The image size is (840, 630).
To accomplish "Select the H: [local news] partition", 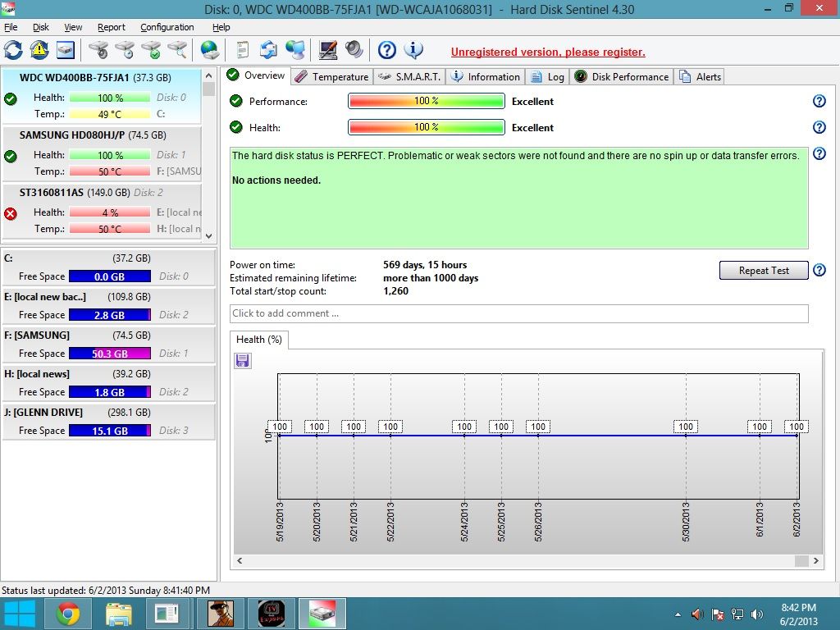I will (x=109, y=382).
